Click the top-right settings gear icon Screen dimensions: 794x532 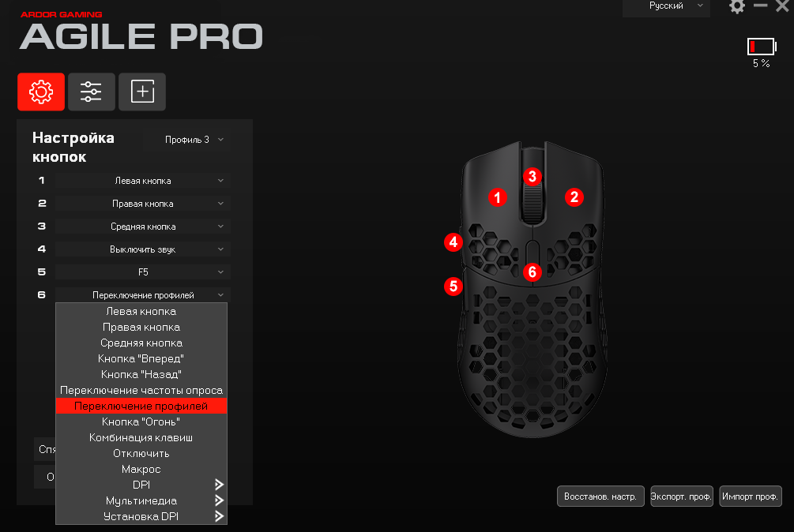[x=737, y=6]
